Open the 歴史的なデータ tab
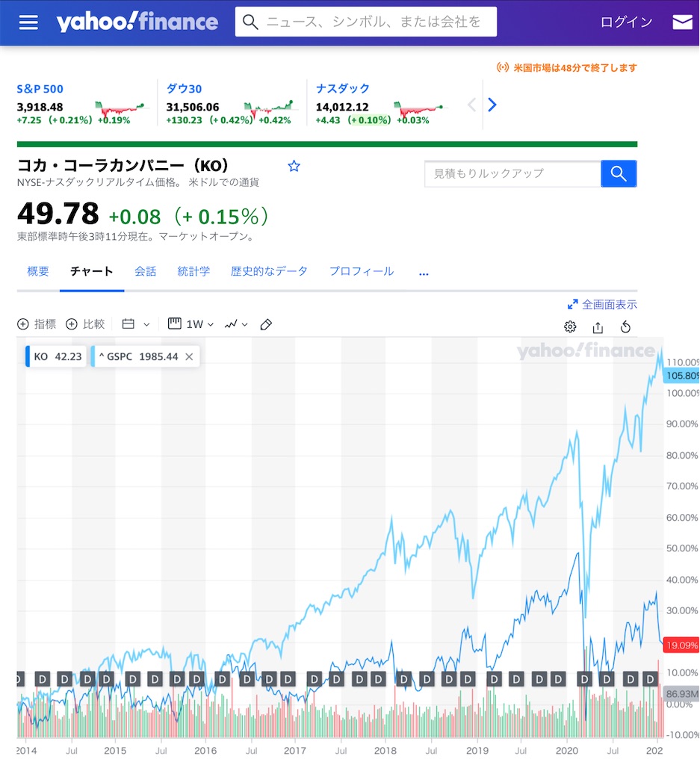This screenshot has height=765, width=700. 269,271
